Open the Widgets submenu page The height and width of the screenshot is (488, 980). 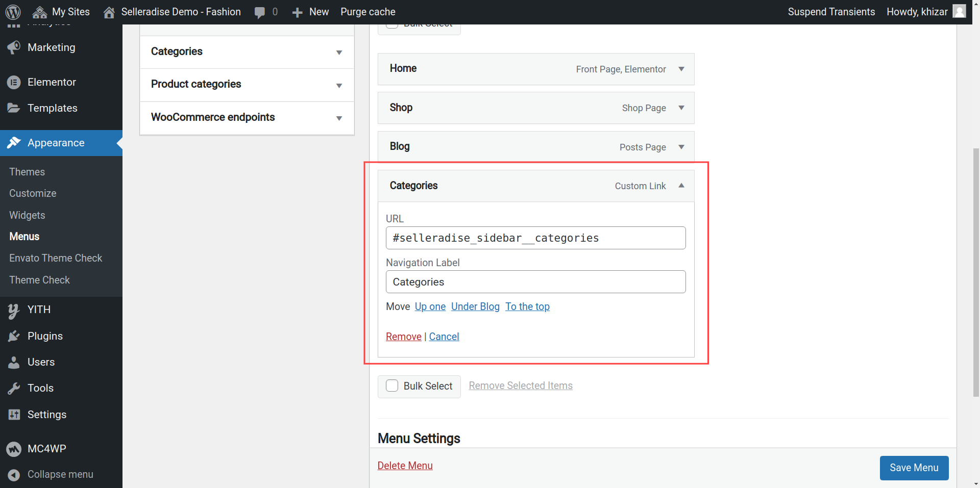click(27, 215)
